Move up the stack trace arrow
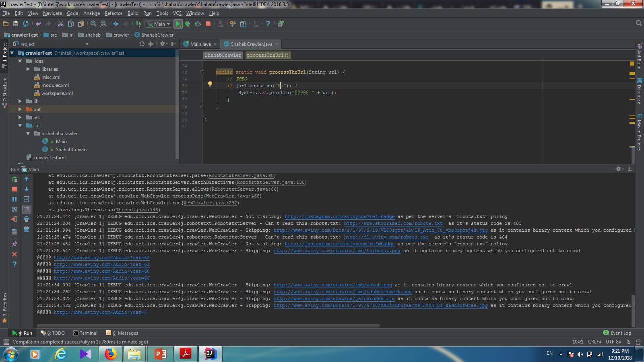 [x=27, y=179]
